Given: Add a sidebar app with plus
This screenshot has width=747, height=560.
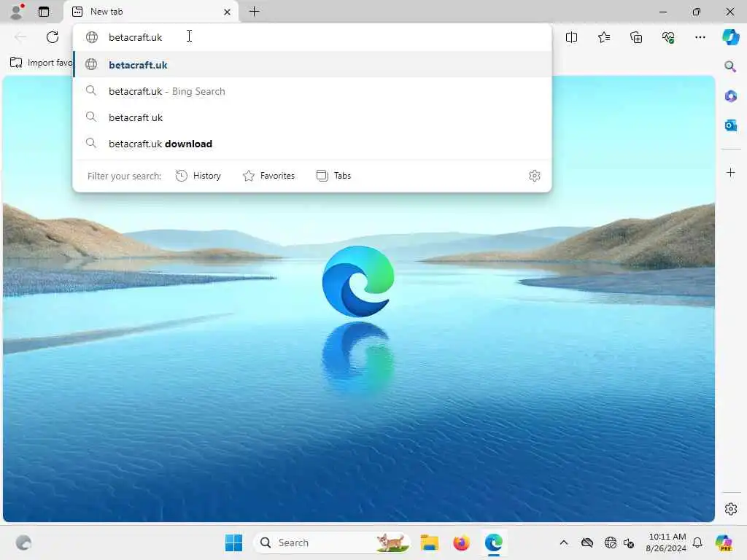Looking at the screenshot, I should (730, 172).
